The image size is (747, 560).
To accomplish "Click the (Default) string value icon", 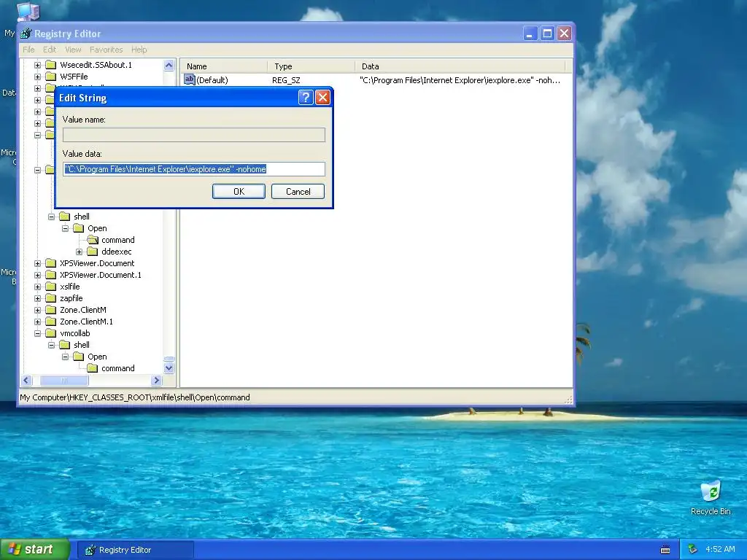I will coord(190,80).
